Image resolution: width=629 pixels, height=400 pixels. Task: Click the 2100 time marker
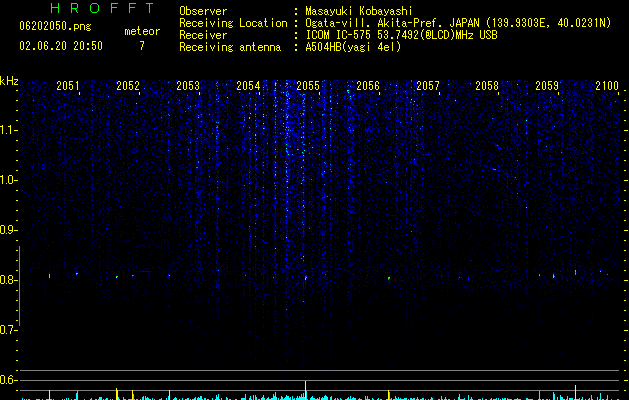[x=607, y=86]
